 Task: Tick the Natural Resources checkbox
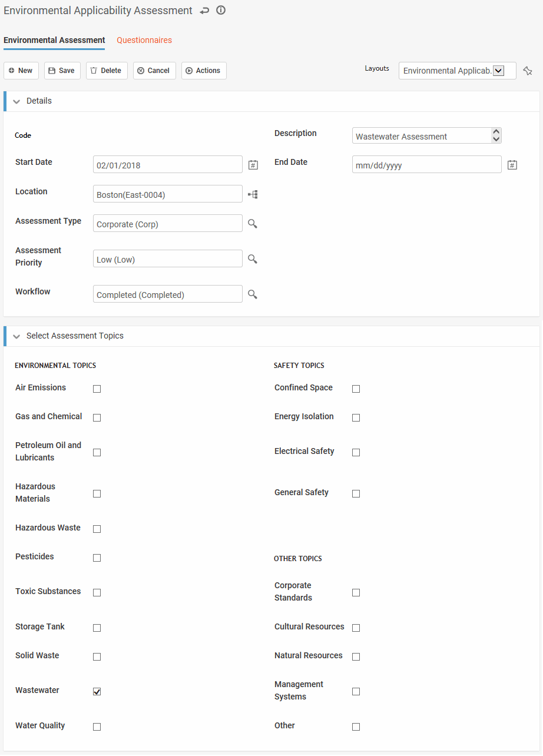click(356, 656)
